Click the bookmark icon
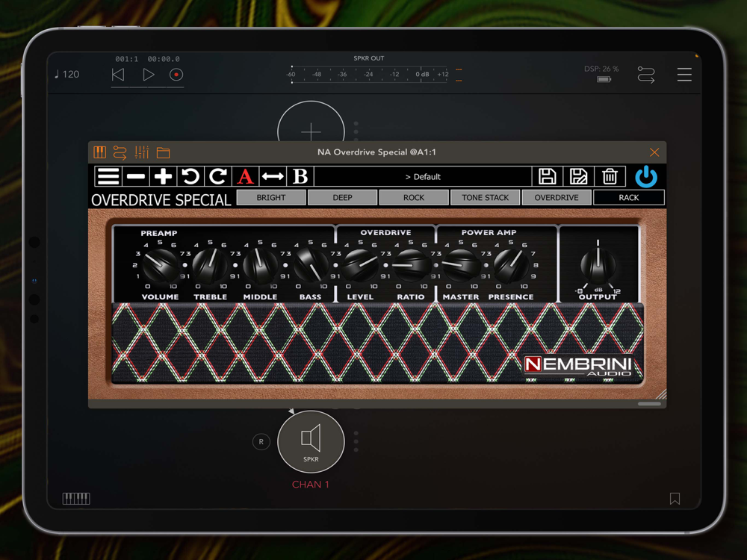Screen dimensions: 747x560 tap(675, 499)
